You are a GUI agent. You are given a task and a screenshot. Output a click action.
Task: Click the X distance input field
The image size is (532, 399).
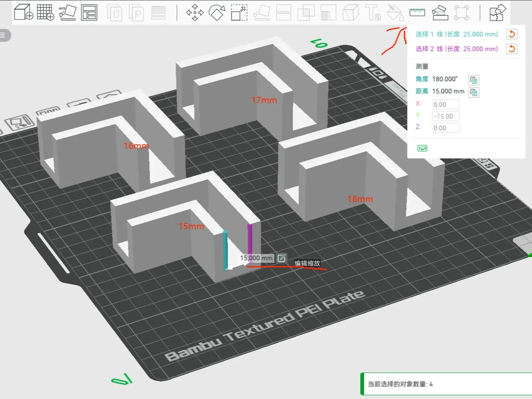[446, 104]
